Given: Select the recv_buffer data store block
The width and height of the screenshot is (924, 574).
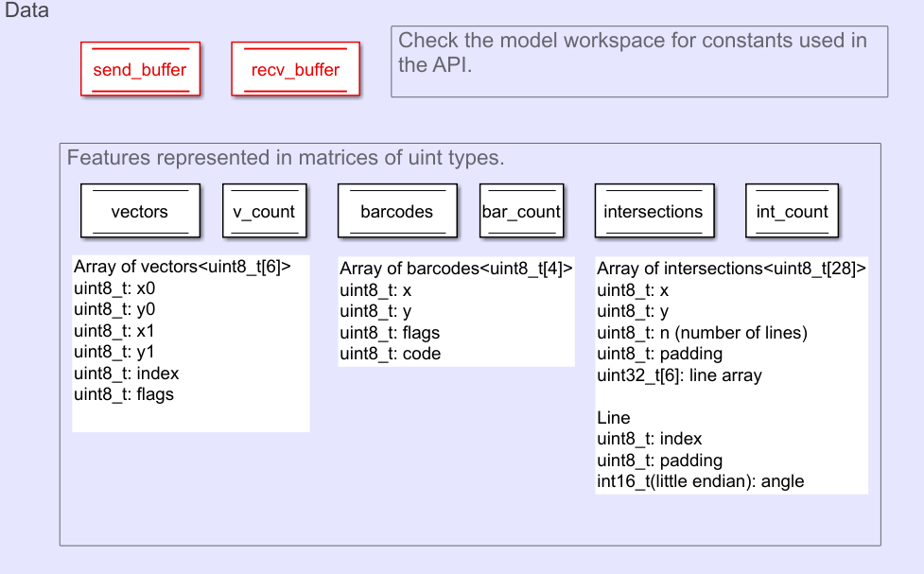Looking at the screenshot, I should (295, 69).
